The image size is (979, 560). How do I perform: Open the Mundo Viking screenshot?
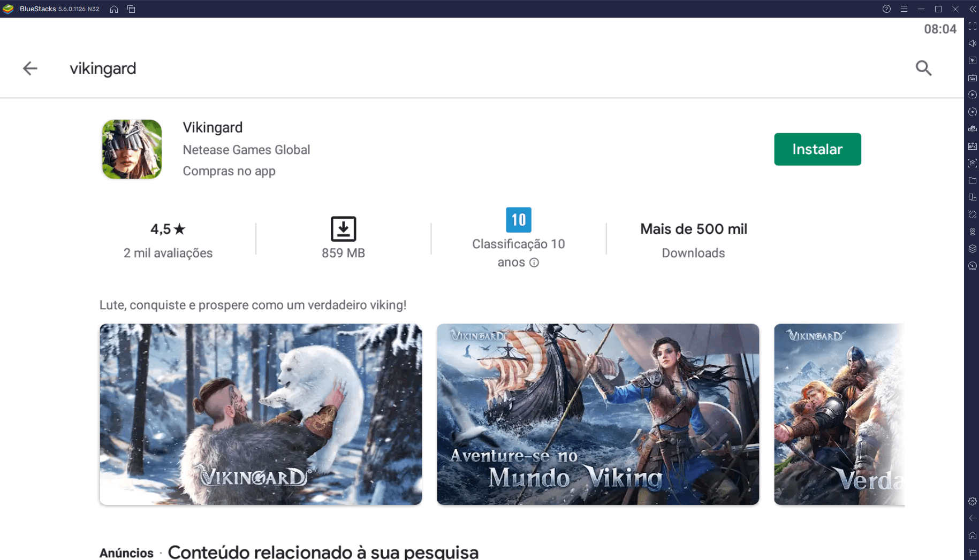point(598,414)
